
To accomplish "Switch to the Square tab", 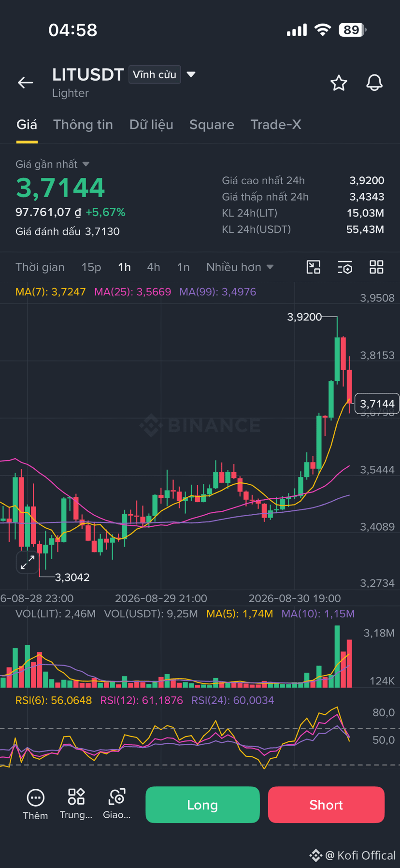I will (212, 125).
